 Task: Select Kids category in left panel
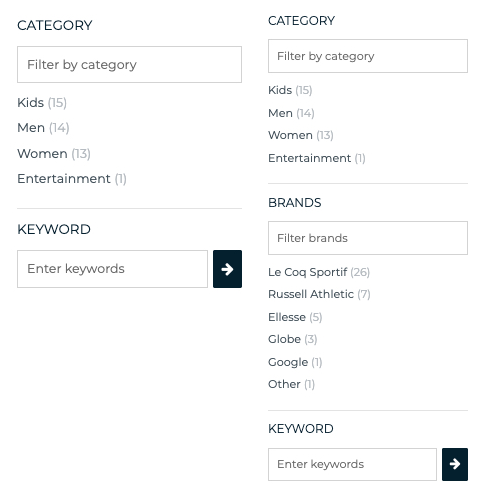point(42,103)
